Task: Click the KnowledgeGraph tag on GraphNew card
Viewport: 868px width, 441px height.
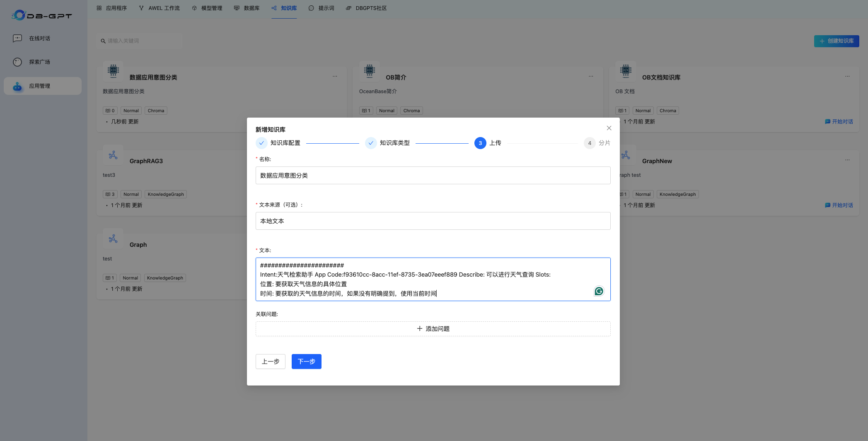Action: 678,194
